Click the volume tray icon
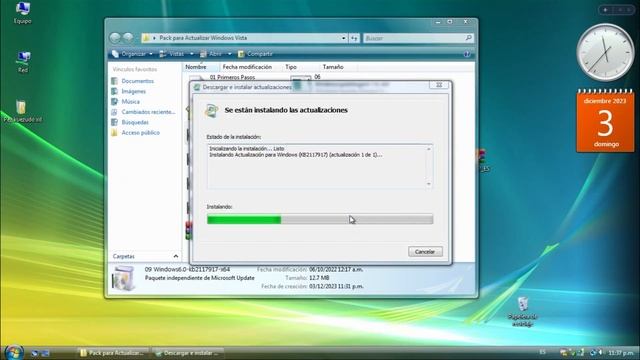Screen dimensions: 640x360 pos(600,352)
